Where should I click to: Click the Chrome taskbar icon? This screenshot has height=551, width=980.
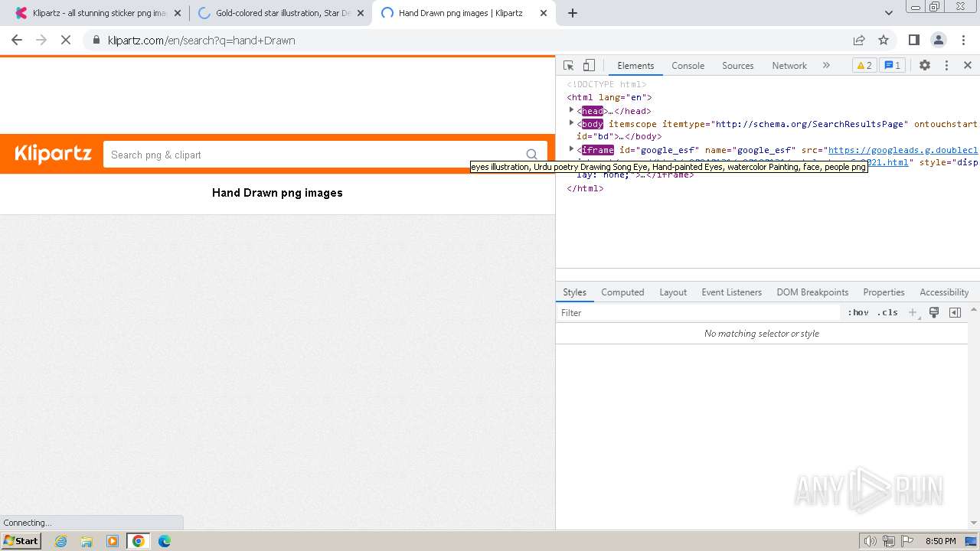coord(139,541)
